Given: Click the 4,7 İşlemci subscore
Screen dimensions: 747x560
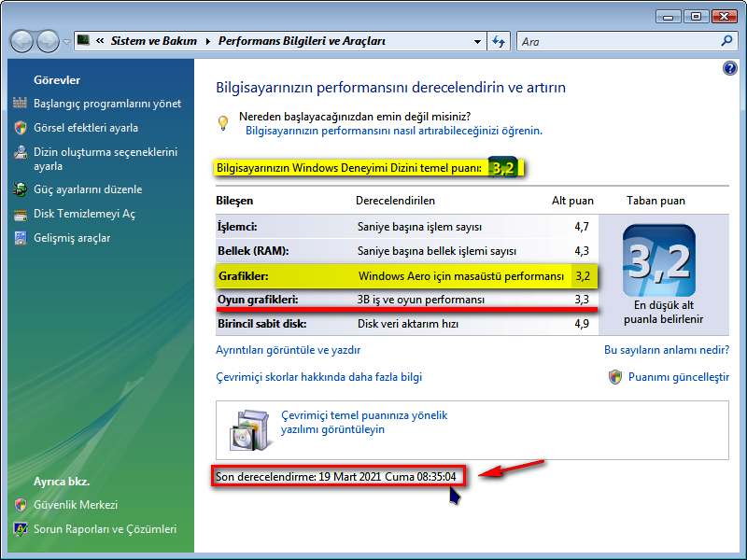Looking at the screenshot, I should [582, 227].
